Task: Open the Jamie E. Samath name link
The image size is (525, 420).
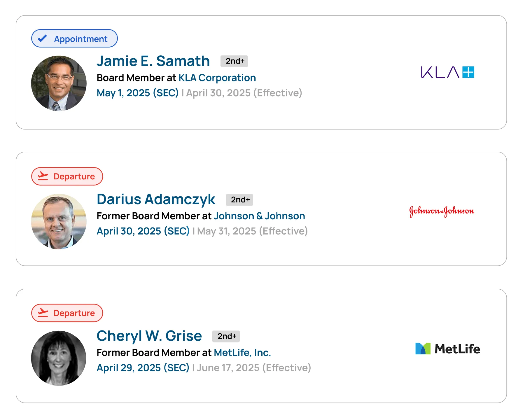Action: [x=153, y=61]
